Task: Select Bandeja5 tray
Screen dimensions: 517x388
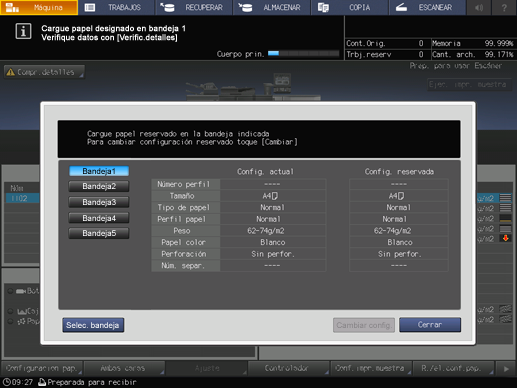Action: (x=99, y=233)
